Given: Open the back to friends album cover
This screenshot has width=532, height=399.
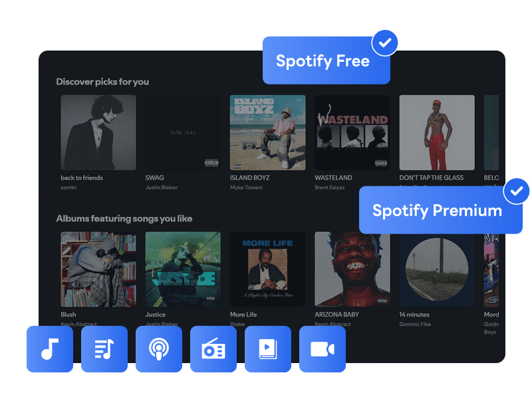Looking at the screenshot, I should click(x=98, y=132).
